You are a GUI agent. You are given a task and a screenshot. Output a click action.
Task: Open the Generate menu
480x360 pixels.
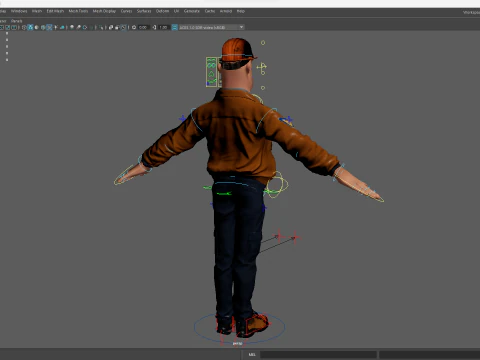192,11
